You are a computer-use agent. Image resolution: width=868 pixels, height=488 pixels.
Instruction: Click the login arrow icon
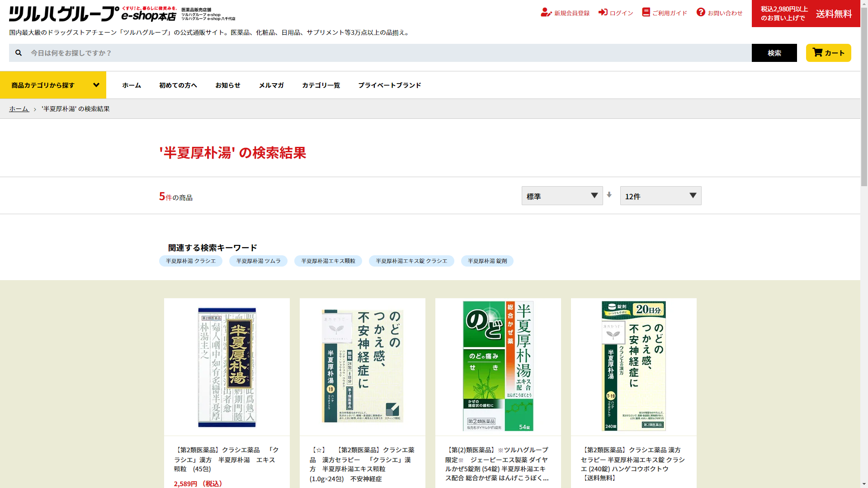pyautogui.click(x=603, y=12)
